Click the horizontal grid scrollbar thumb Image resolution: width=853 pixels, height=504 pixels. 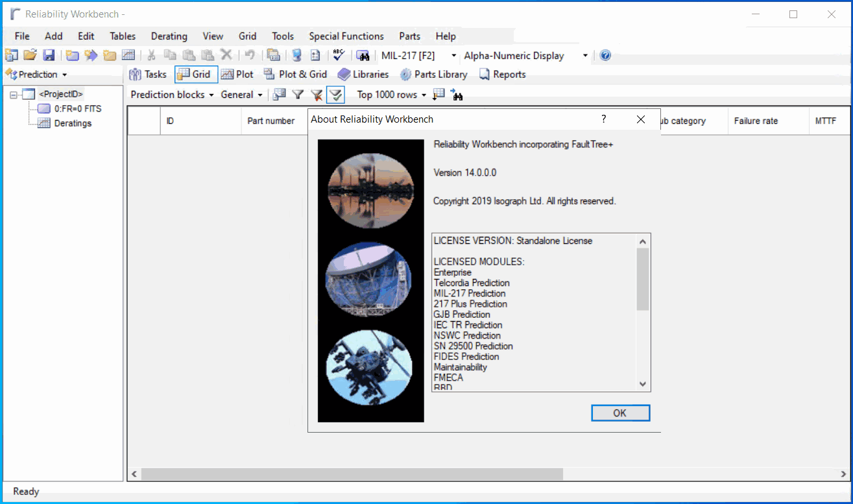click(352, 474)
